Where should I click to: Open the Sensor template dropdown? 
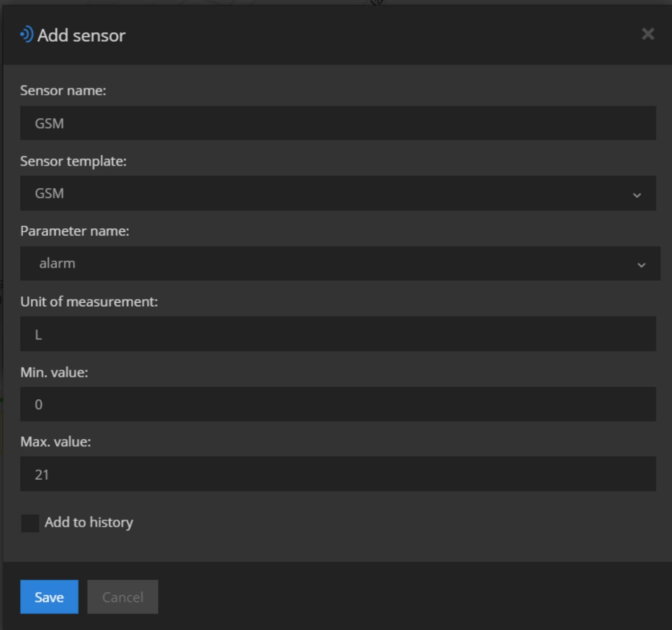pyautogui.click(x=338, y=193)
